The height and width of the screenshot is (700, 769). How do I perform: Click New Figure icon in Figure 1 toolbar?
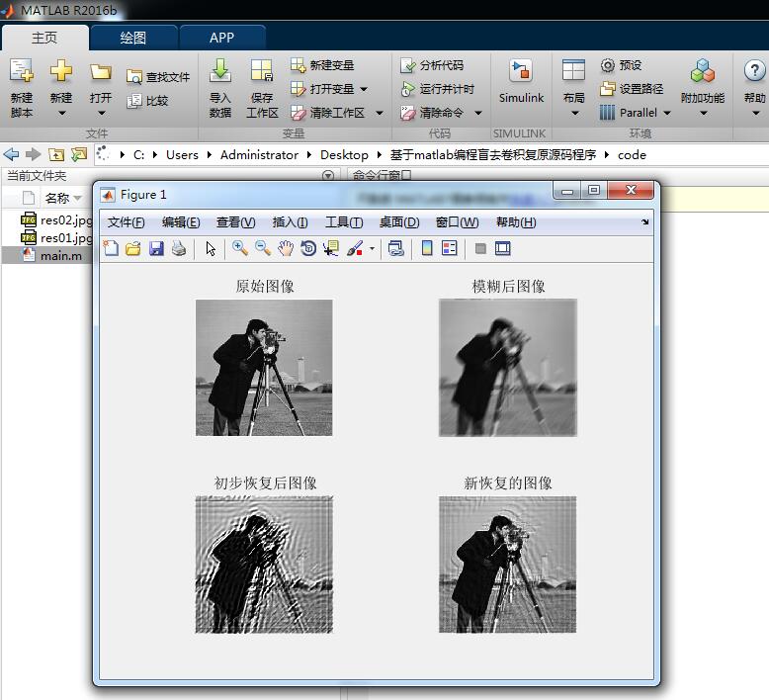tap(111, 249)
